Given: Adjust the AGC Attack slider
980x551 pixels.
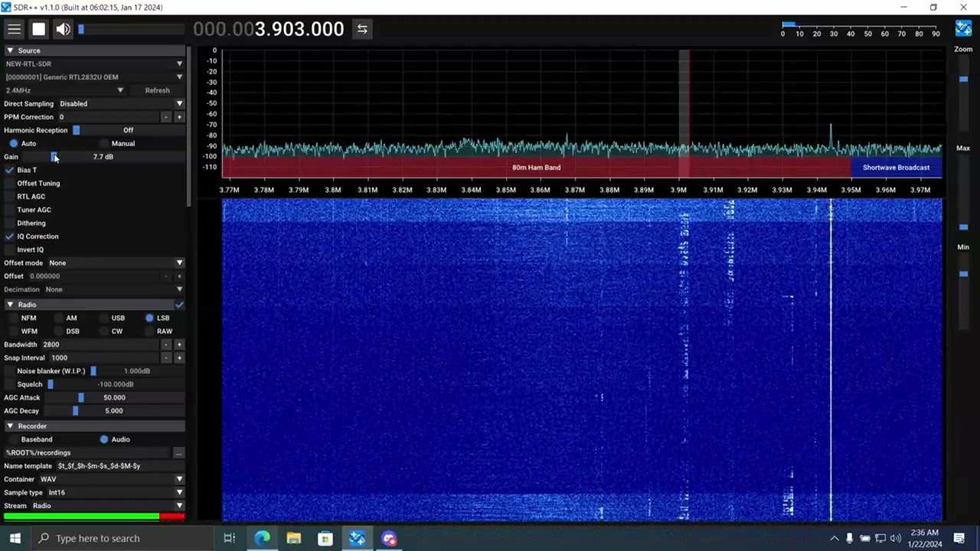Looking at the screenshot, I should coord(114,397).
